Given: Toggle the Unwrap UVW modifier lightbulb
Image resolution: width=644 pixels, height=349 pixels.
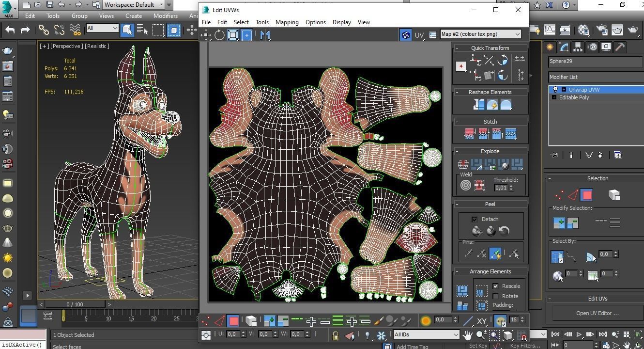Looking at the screenshot, I should pyautogui.click(x=555, y=90).
